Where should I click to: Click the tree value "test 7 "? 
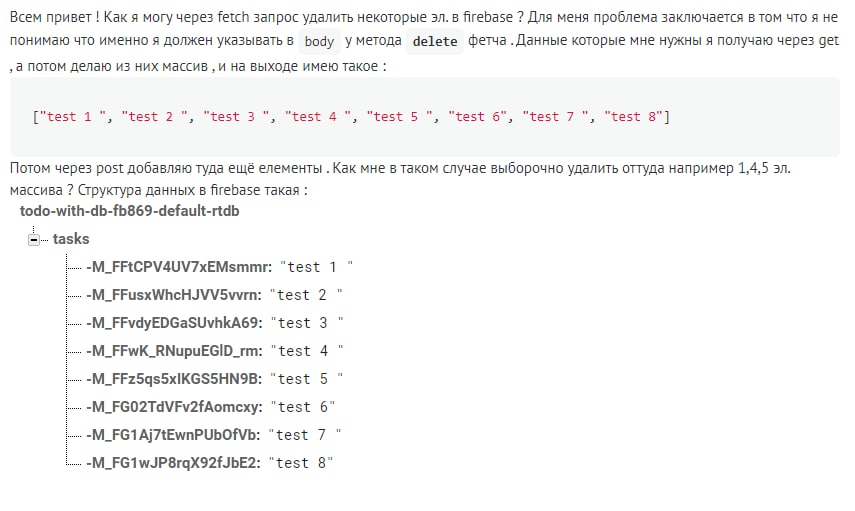(305, 435)
